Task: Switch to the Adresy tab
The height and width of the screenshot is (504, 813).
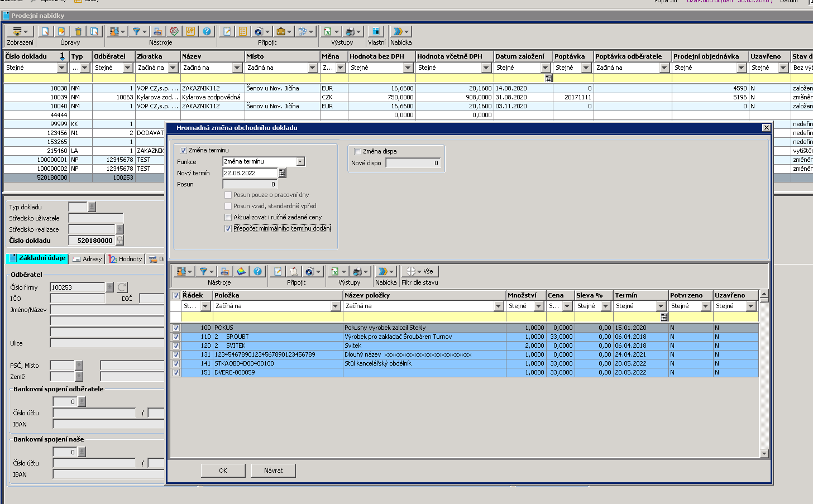Action: [87, 259]
